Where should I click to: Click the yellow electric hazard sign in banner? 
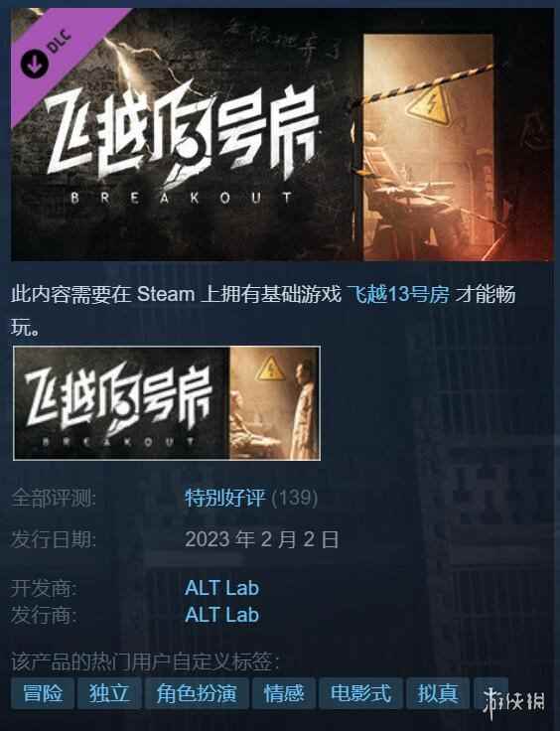(430, 106)
